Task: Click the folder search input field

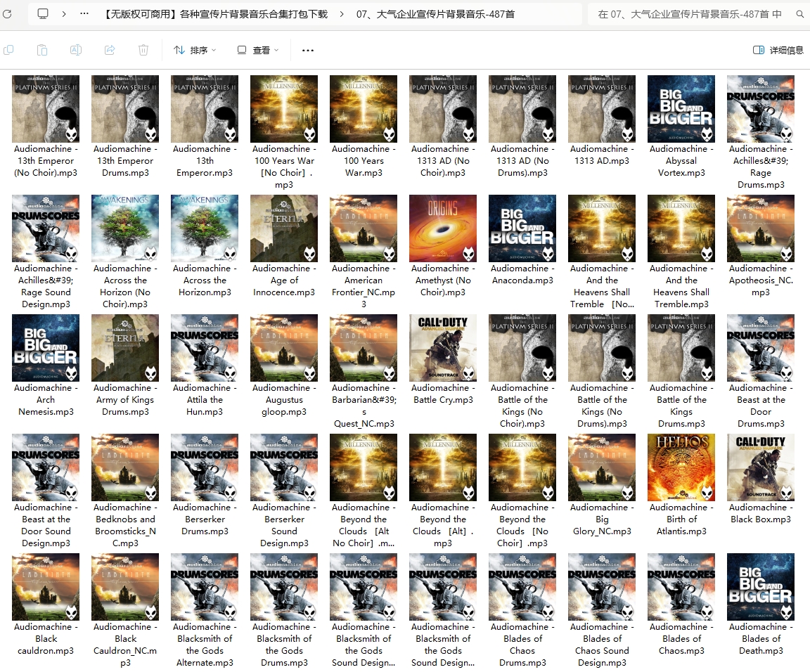Action: (689, 13)
